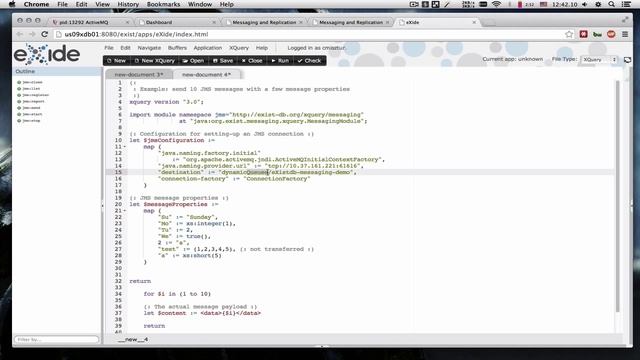Click the gear icon in the menu bar

pyautogui.click(x=598, y=4)
